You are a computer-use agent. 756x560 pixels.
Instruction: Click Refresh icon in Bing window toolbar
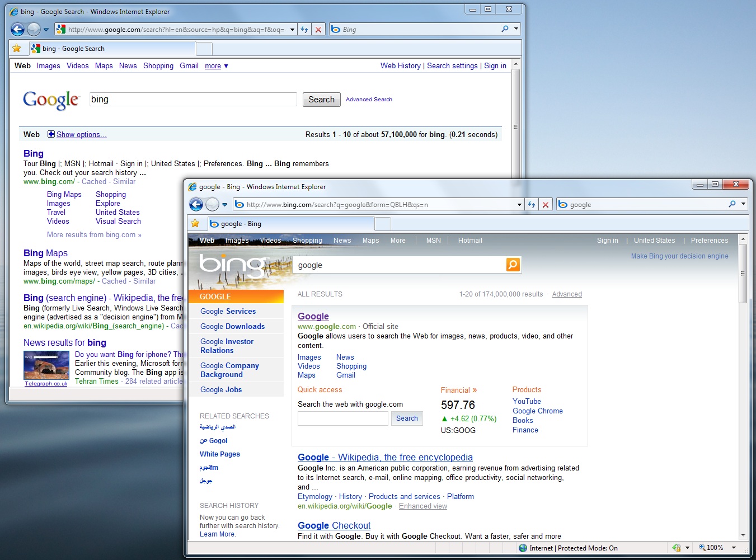coord(532,205)
